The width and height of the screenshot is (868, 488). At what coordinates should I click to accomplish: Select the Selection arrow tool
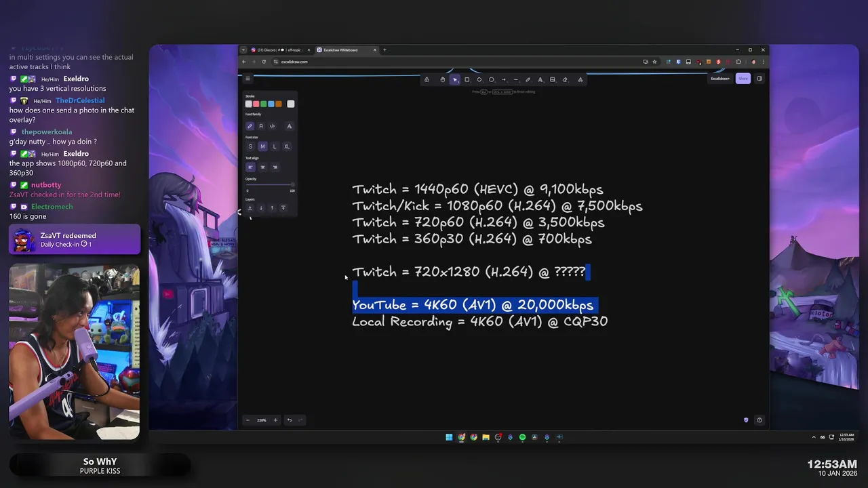click(x=455, y=79)
